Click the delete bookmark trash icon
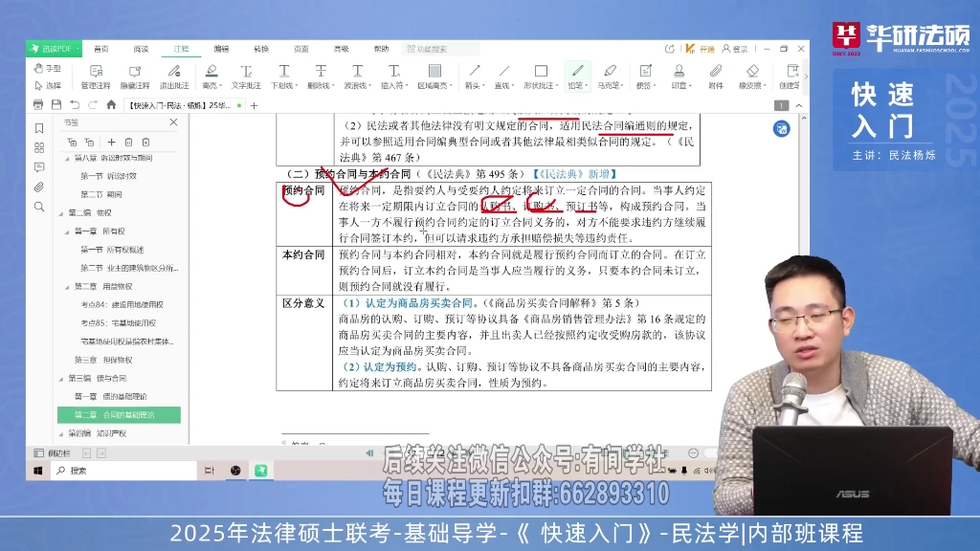The height and width of the screenshot is (551, 980). point(129,143)
